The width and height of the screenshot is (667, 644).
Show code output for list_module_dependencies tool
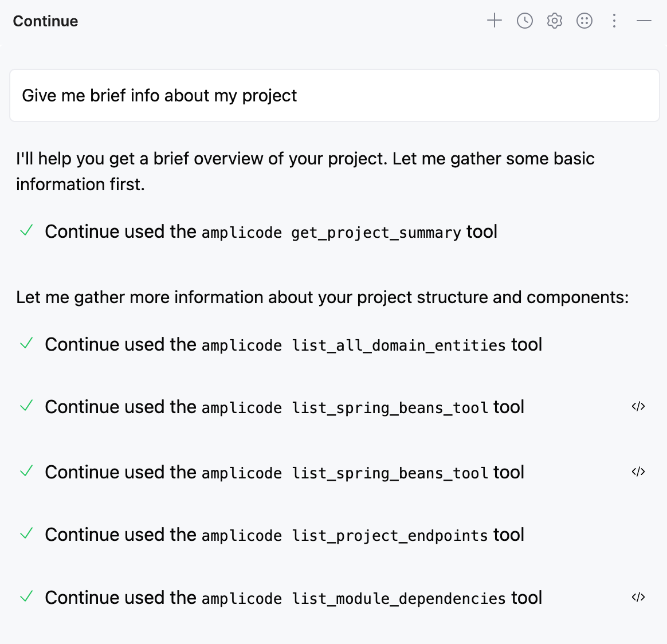click(x=638, y=598)
